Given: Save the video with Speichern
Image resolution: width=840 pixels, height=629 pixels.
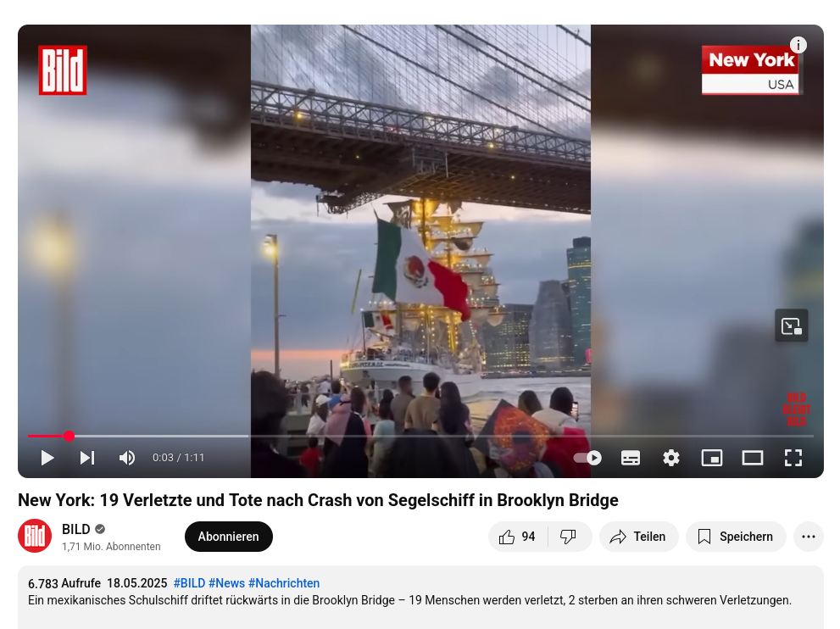Looking at the screenshot, I should (x=736, y=537).
